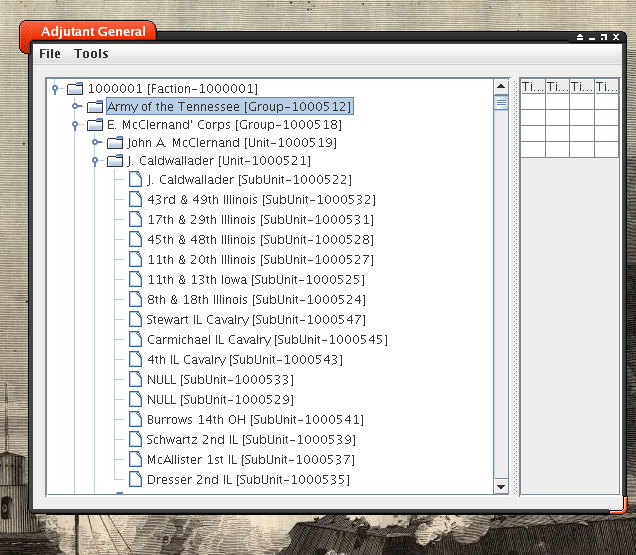
Task: Collapse the 1000001 Faction root node
Action: pyautogui.click(x=56, y=88)
